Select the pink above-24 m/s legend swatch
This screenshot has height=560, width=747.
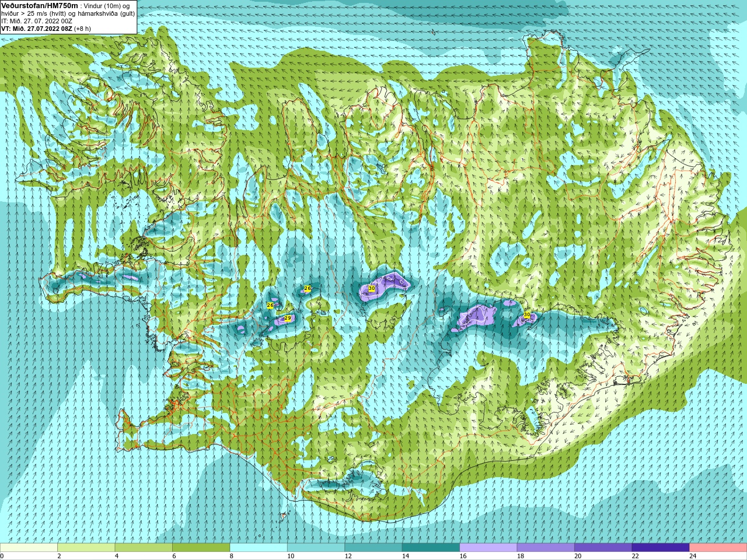(x=718, y=548)
